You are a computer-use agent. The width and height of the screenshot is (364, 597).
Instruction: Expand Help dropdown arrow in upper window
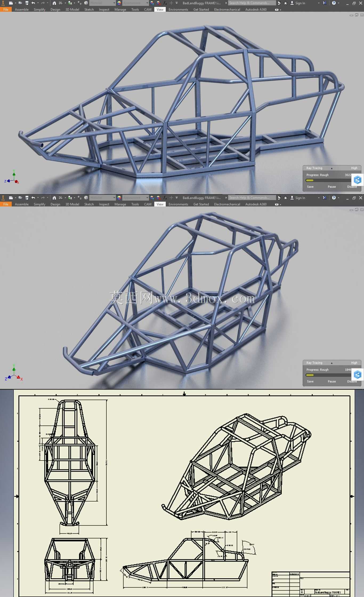338,3
